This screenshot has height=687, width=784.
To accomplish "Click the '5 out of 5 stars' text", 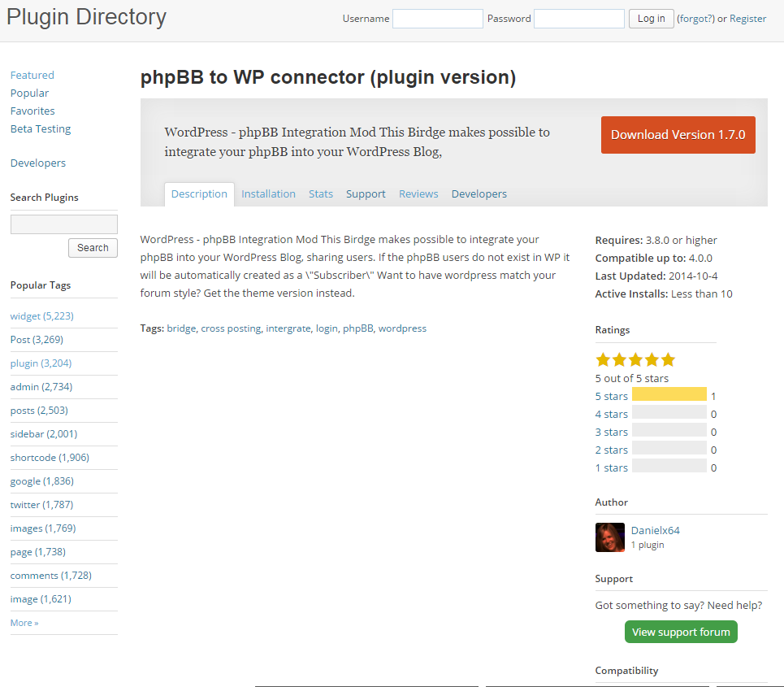I will 631,378.
